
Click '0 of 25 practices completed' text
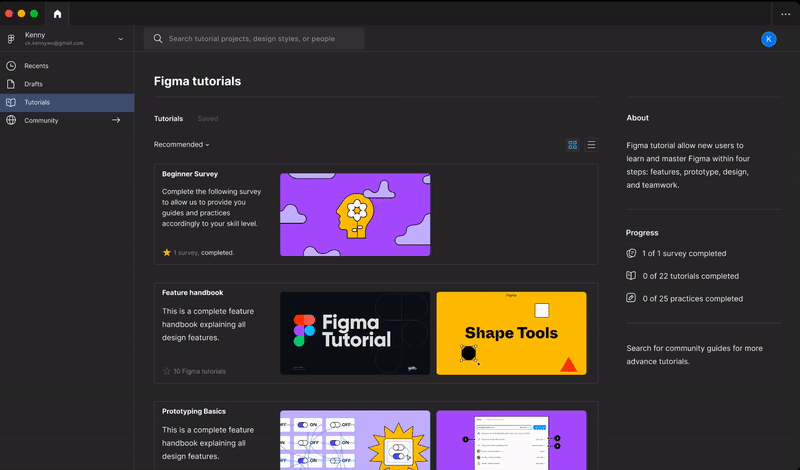(693, 299)
